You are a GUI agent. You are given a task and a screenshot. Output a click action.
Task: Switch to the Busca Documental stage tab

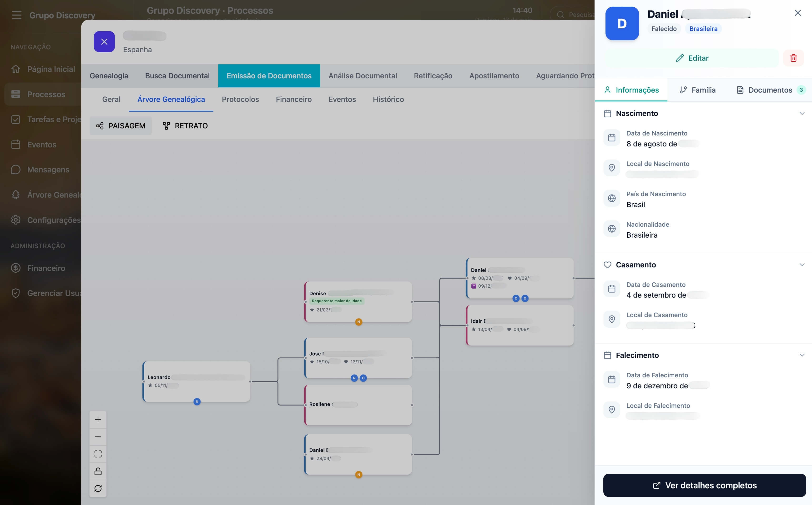click(x=177, y=76)
